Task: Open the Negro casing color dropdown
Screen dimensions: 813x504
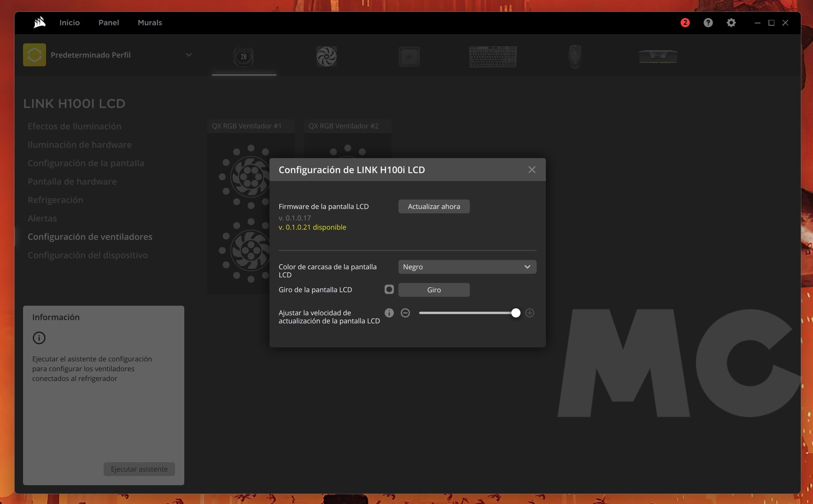Action: point(467,267)
